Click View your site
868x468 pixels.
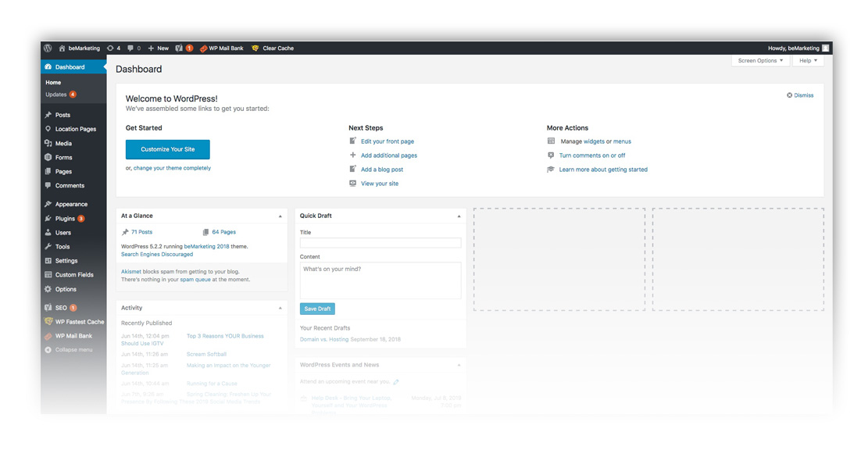tap(380, 184)
